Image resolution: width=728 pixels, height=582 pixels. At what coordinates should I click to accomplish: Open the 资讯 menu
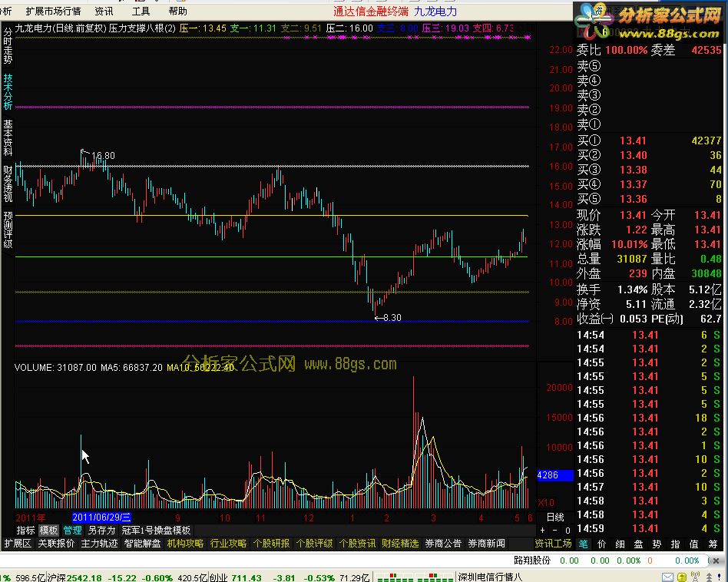click(104, 12)
